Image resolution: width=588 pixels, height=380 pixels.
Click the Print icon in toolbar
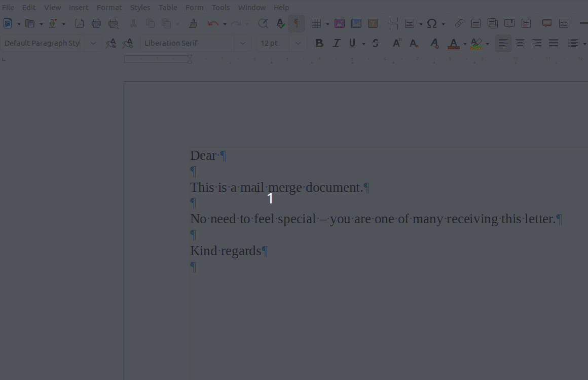click(96, 23)
